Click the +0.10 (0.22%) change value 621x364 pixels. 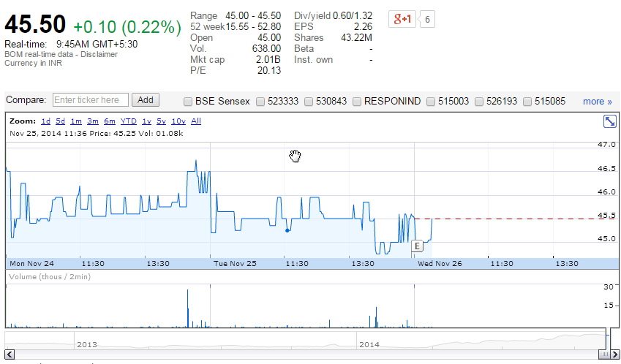[x=127, y=27]
